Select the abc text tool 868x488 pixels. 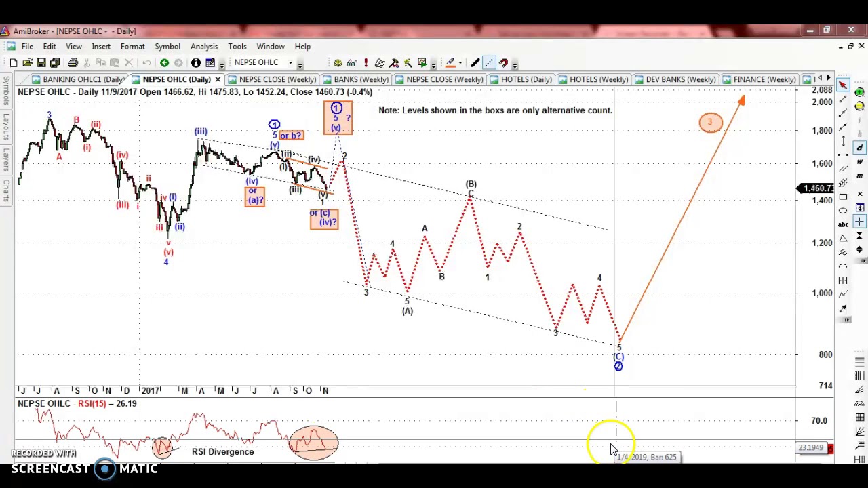(843, 224)
